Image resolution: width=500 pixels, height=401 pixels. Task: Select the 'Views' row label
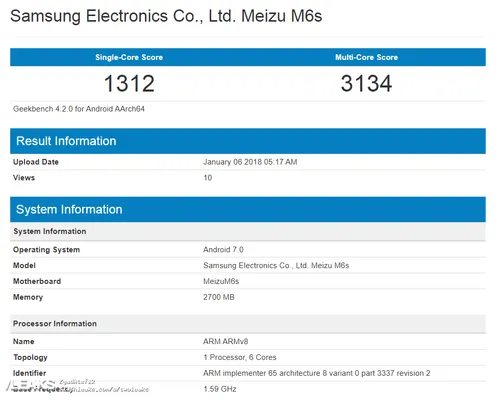[24, 178]
